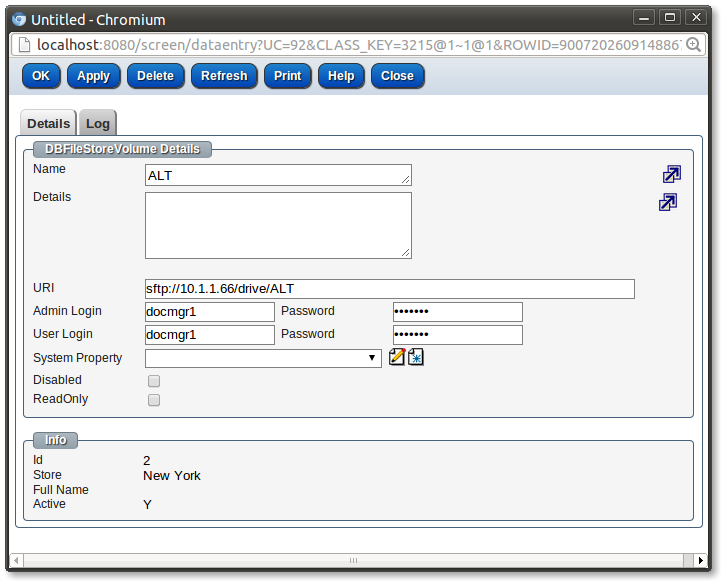The height and width of the screenshot is (581, 721).
Task: Click the new record icon beside System Property
Action: point(416,357)
